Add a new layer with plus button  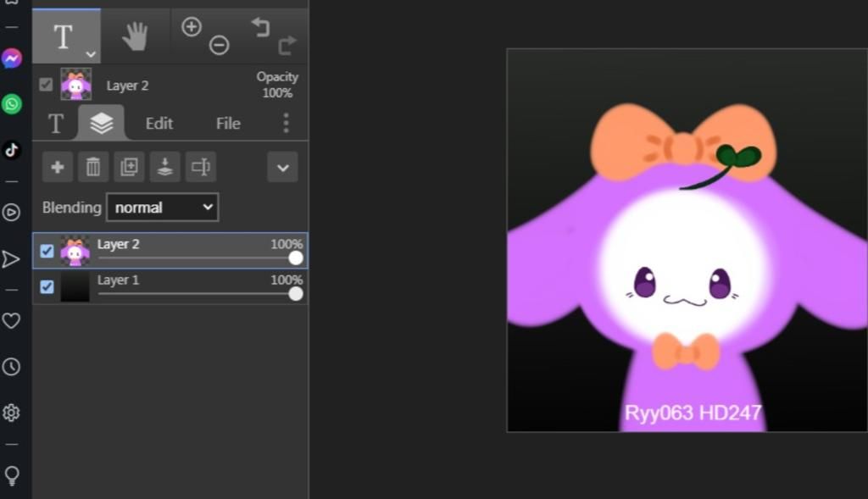click(58, 167)
